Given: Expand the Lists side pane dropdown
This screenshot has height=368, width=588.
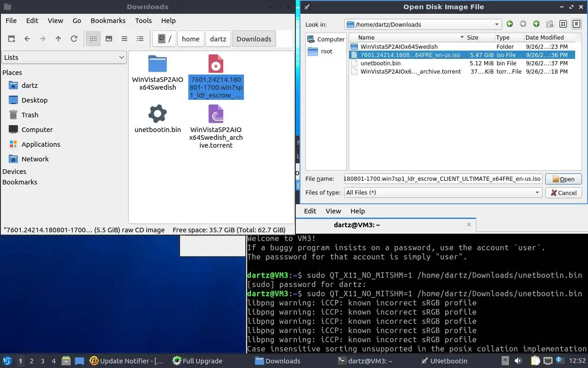Looking at the screenshot, I should click(64, 57).
